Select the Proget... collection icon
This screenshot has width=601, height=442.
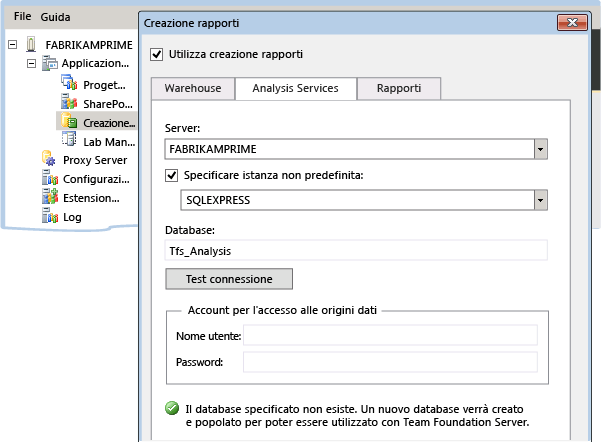[x=69, y=84]
